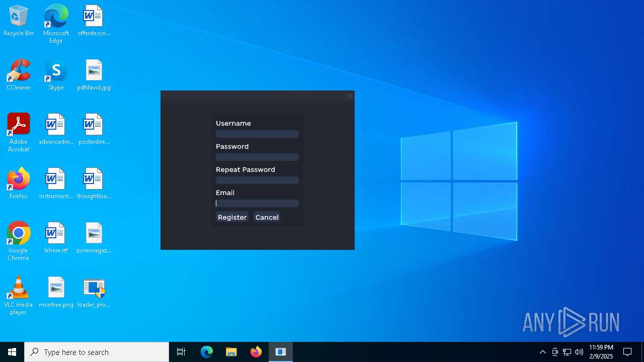Open the network status tray icon
Viewport: 644px width, 362px height.
point(567,352)
